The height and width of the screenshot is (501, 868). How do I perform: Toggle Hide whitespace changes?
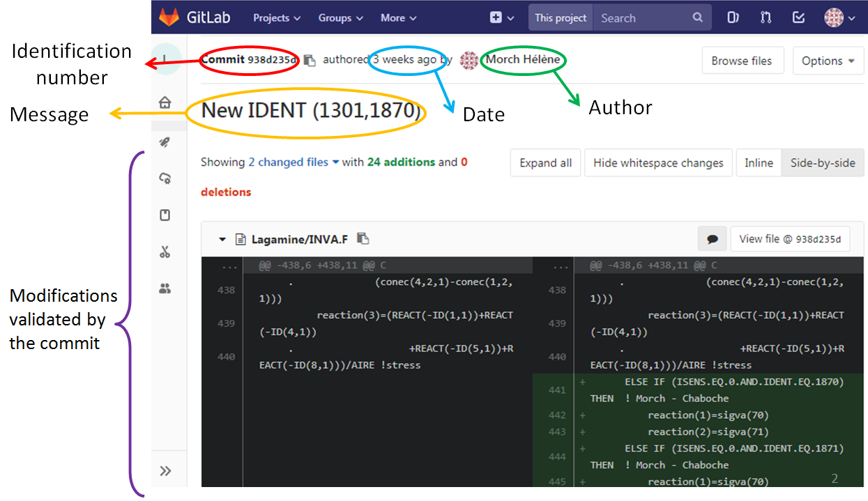[x=657, y=162]
